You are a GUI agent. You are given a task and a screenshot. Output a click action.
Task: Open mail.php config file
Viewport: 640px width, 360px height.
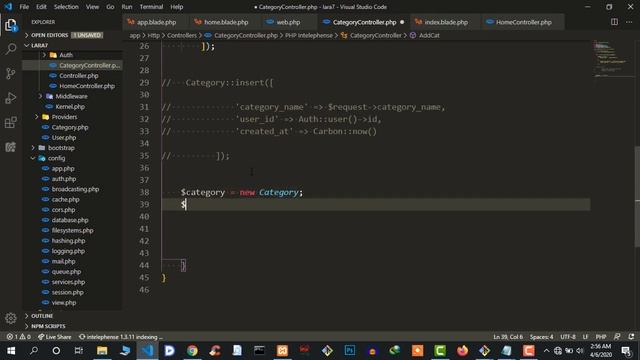click(x=63, y=261)
